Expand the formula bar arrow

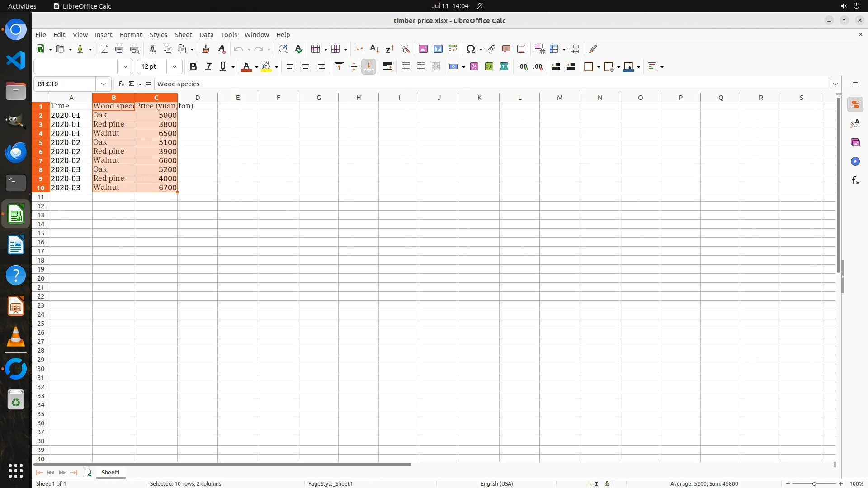(835, 84)
